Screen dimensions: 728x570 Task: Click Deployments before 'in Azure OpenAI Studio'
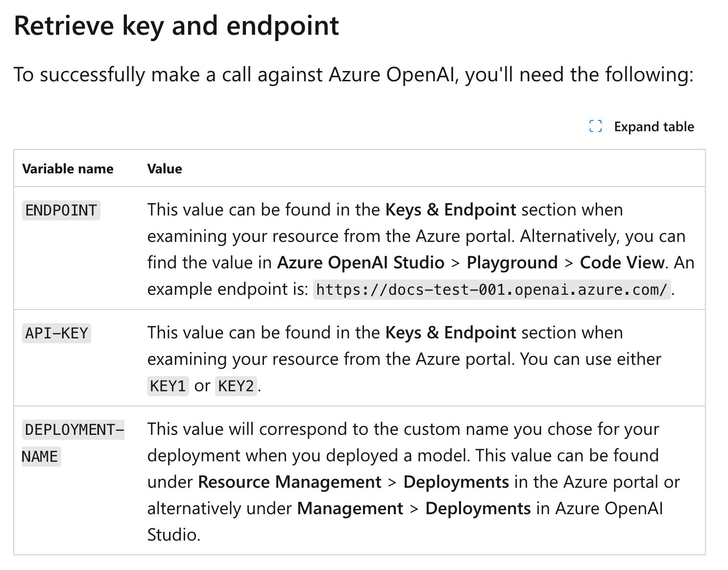coord(478,508)
